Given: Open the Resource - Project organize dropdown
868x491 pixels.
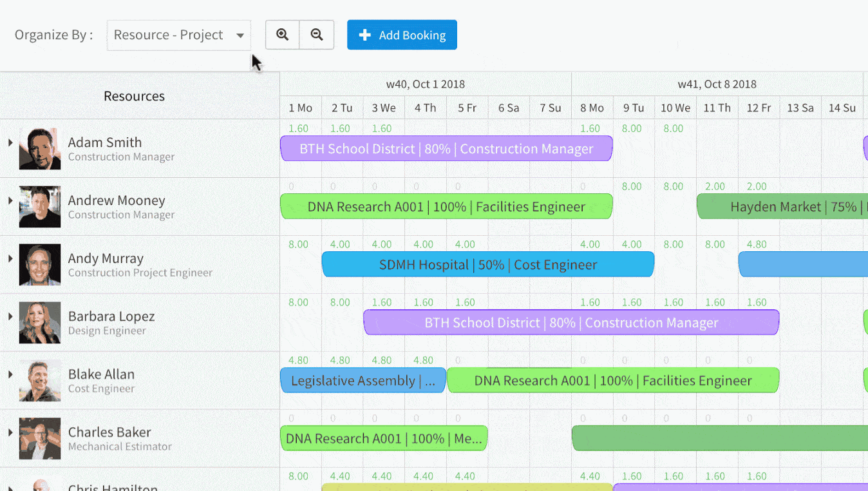Looking at the screenshot, I should click(x=178, y=35).
